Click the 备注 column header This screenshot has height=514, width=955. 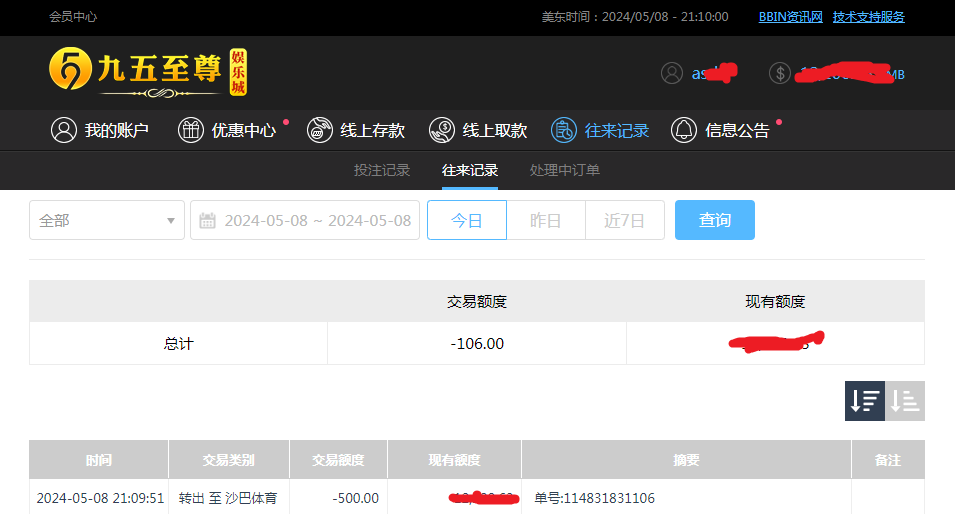click(x=888, y=460)
